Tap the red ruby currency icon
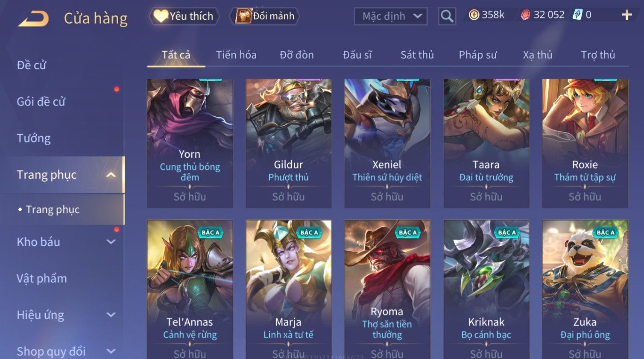 coord(525,15)
